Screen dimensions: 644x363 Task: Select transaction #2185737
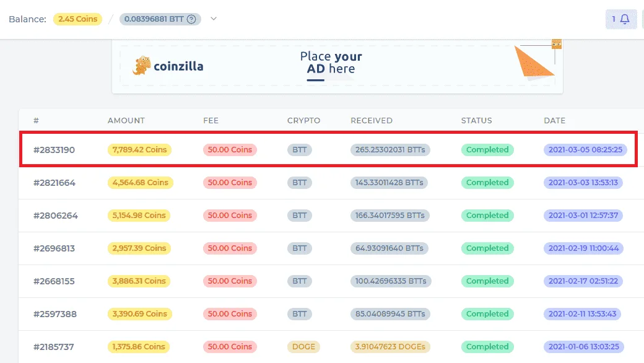(54, 347)
